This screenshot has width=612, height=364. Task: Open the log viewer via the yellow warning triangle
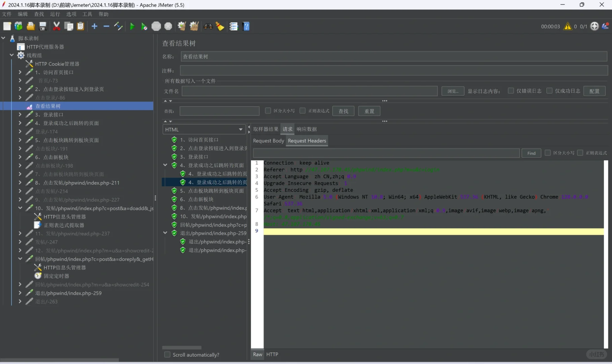pyautogui.click(x=568, y=26)
